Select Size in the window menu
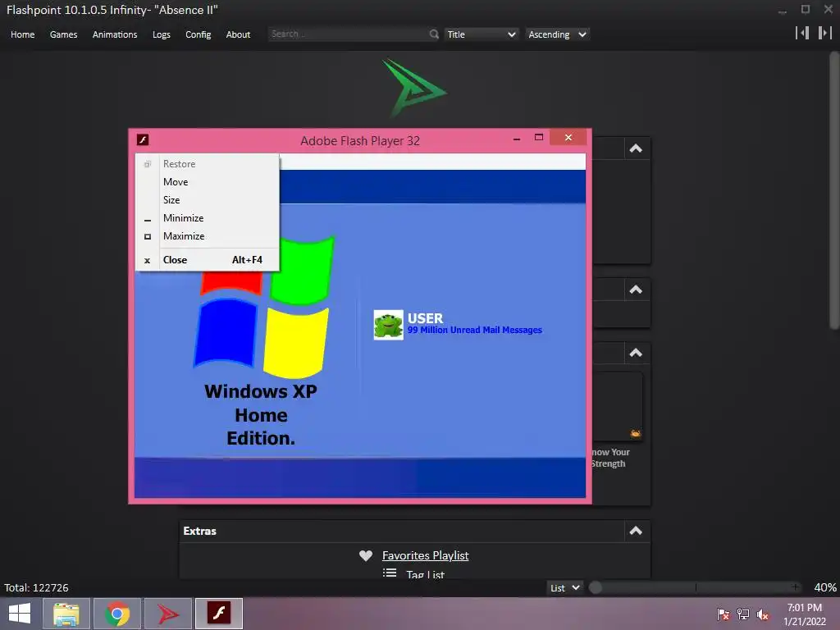Screen dimensions: 840x630 [x=208, y=200]
